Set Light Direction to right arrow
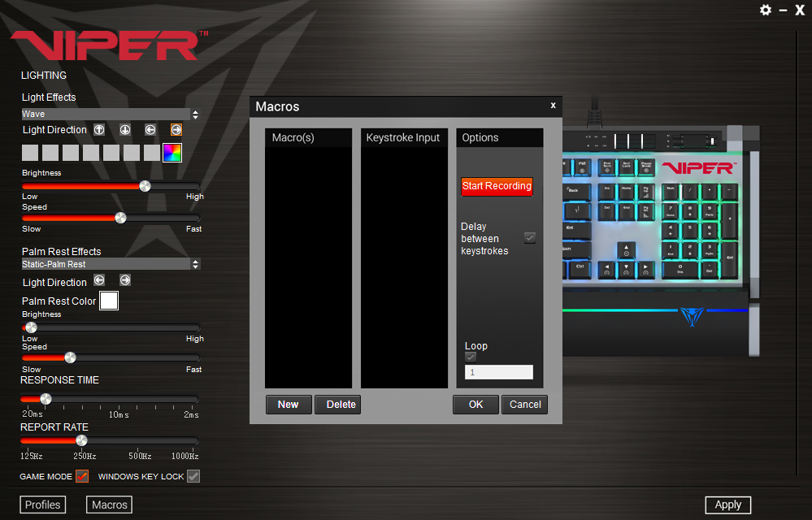Screen dimensions: 812x520 [176, 129]
